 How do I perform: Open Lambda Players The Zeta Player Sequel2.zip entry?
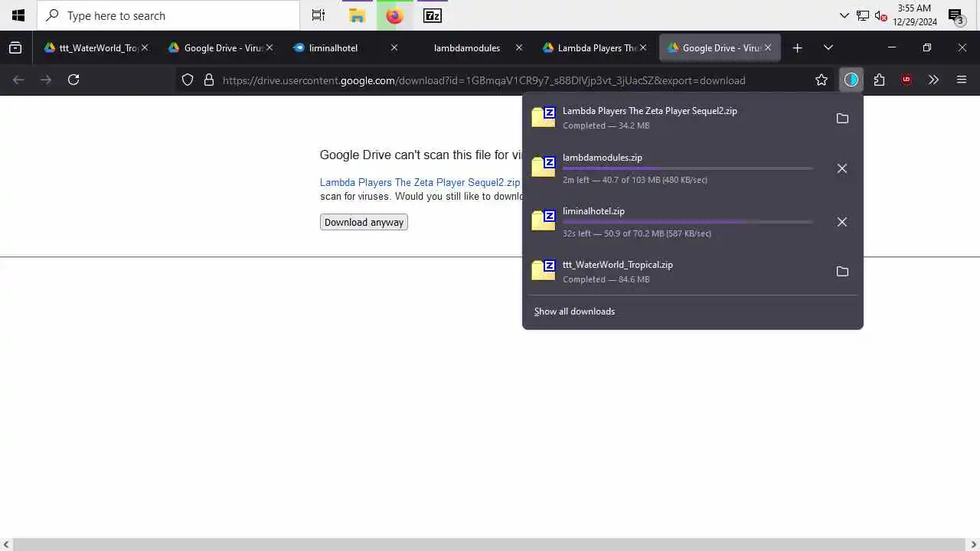pyautogui.click(x=675, y=118)
